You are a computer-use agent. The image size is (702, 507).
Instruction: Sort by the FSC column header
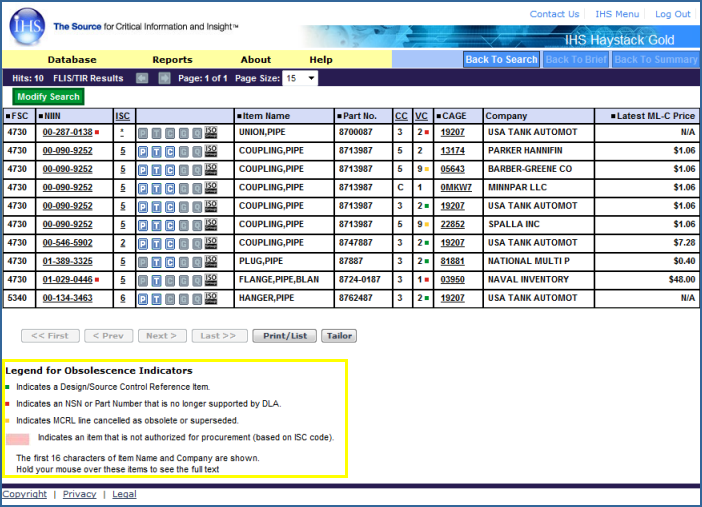point(17,116)
